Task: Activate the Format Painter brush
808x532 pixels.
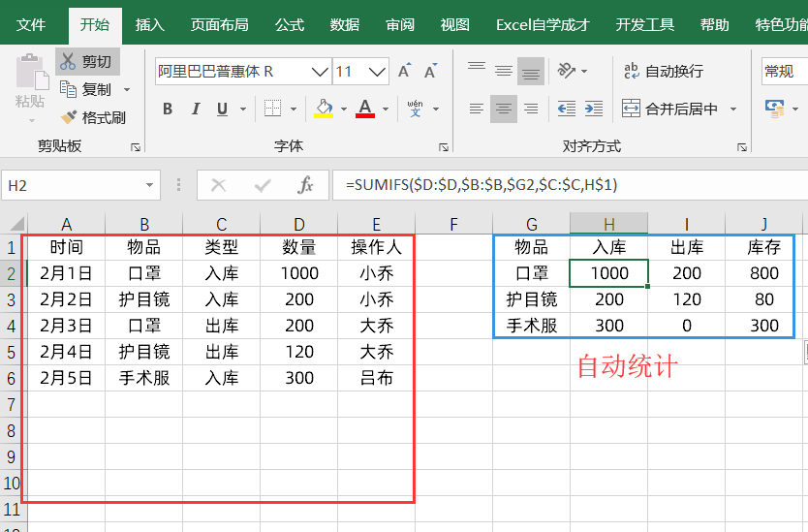Action: click(x=93, y=117)
